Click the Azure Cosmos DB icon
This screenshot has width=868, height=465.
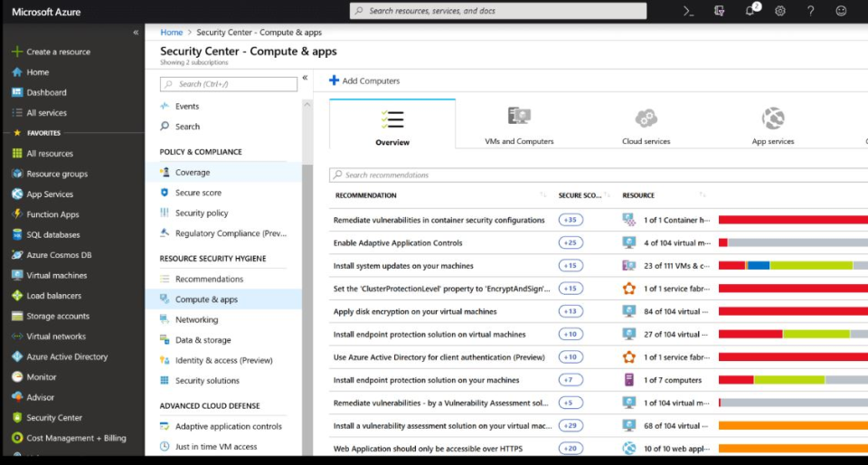click(x=17, y=255)
